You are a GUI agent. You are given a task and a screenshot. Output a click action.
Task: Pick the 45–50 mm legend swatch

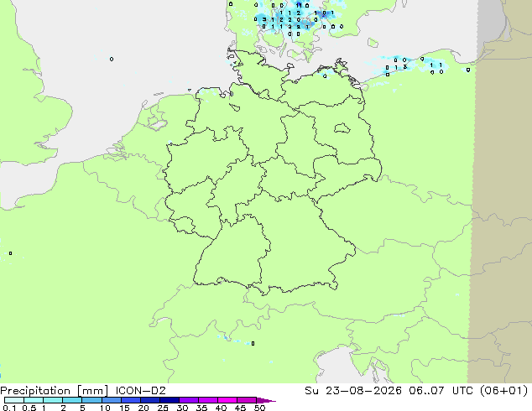[x=247, y=400]
